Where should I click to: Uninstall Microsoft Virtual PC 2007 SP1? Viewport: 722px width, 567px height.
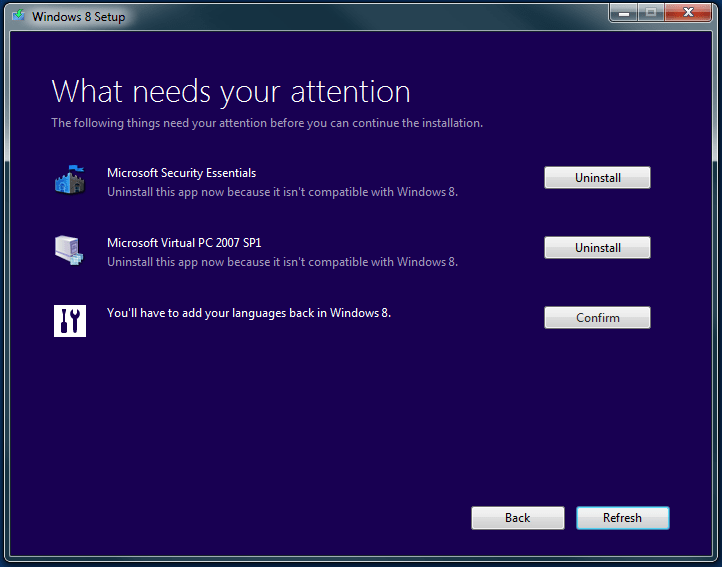click(x=597, y=247)
